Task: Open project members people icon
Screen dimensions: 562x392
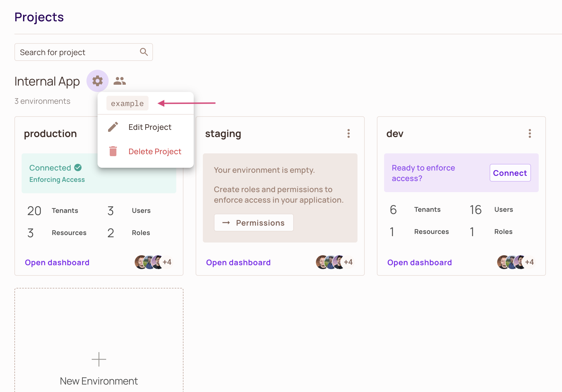Action: click(x=120, y=81)
